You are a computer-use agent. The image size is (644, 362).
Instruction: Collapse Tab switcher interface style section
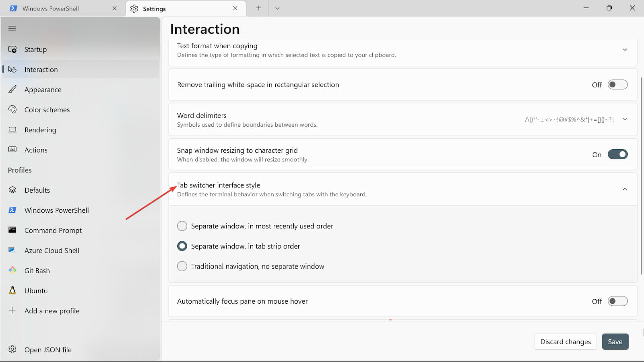pyautogui.click(x=625, y=189)
